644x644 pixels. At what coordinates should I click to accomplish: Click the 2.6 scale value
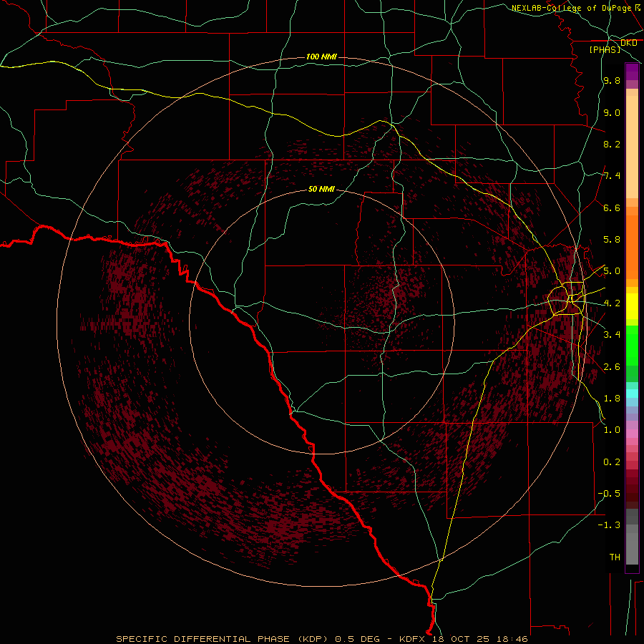coord(612,367)
